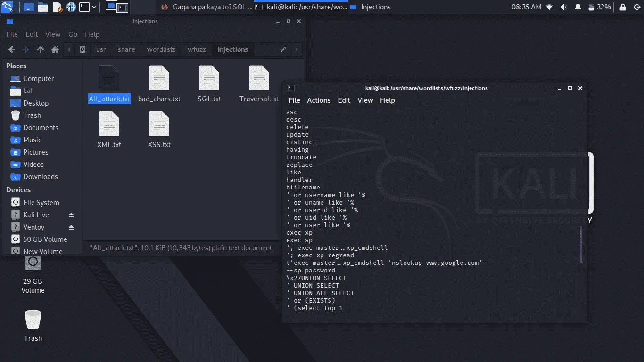Viewport: 644px width, 362px height.
Task: Navigate to 'wfuzz' in path bar
Action: (197, 49)
